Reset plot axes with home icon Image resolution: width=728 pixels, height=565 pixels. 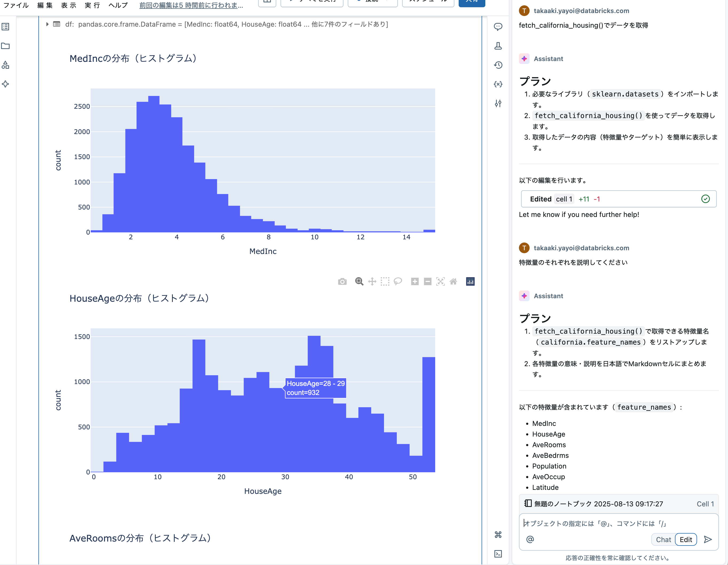click(x=453, y=282)
